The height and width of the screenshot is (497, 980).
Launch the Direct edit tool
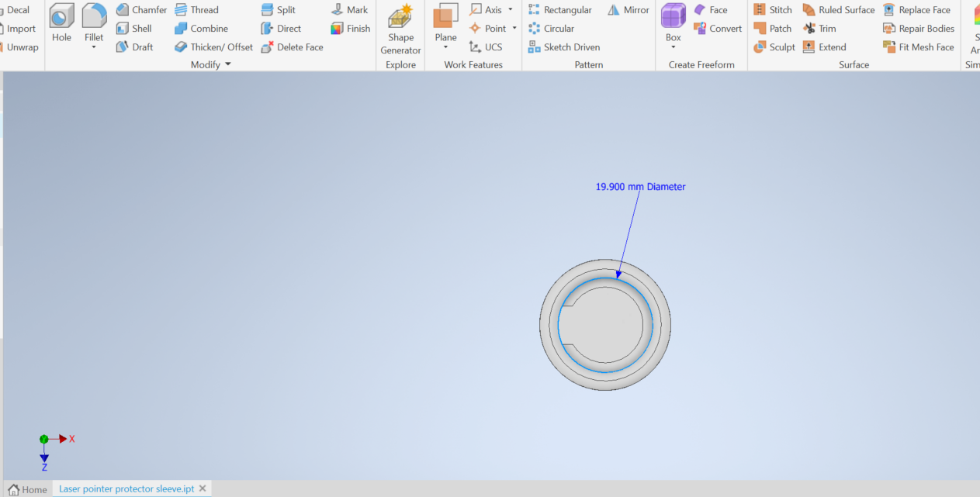tap(281, 29)
